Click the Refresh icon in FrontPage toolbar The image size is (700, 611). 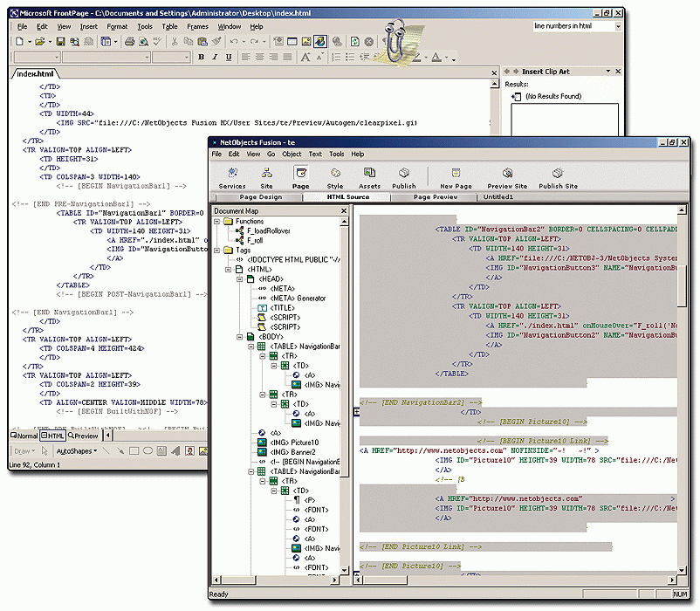(355, 42)
